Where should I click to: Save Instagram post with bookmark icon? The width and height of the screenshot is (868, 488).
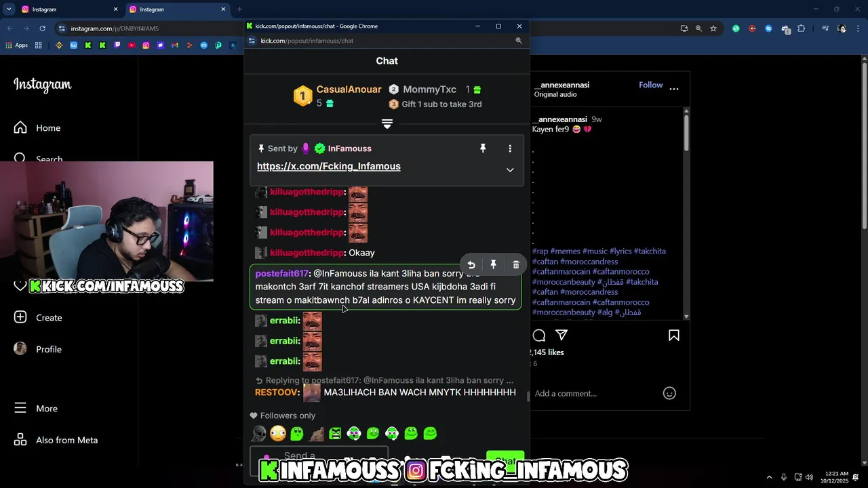[674, 335]
